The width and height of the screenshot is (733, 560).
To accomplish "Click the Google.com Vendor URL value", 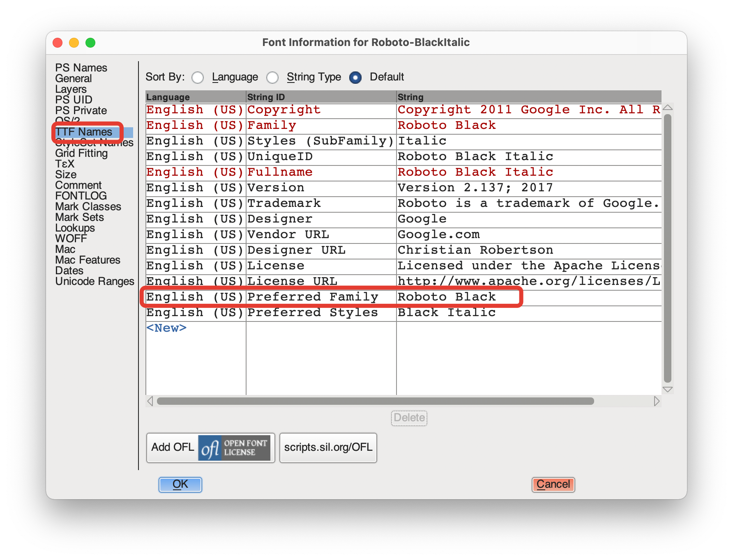I will 529,235.
